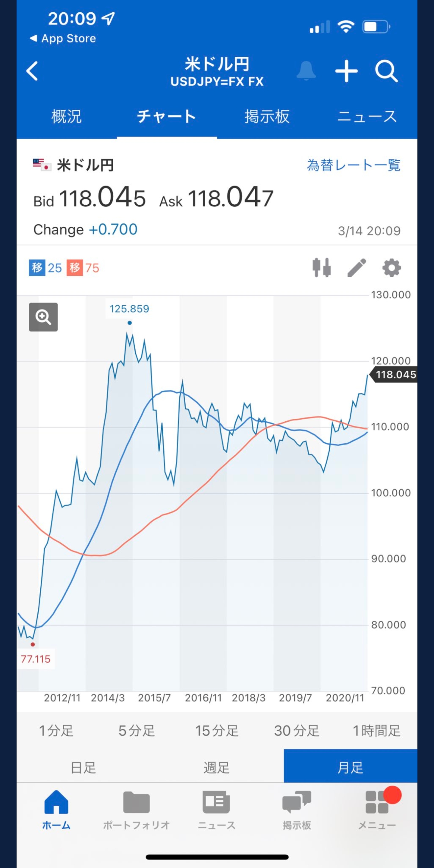The height and width of the screenshot is (868, 434).
Task: Switch to the 掲示板 top tab
Action: [267, 117]
